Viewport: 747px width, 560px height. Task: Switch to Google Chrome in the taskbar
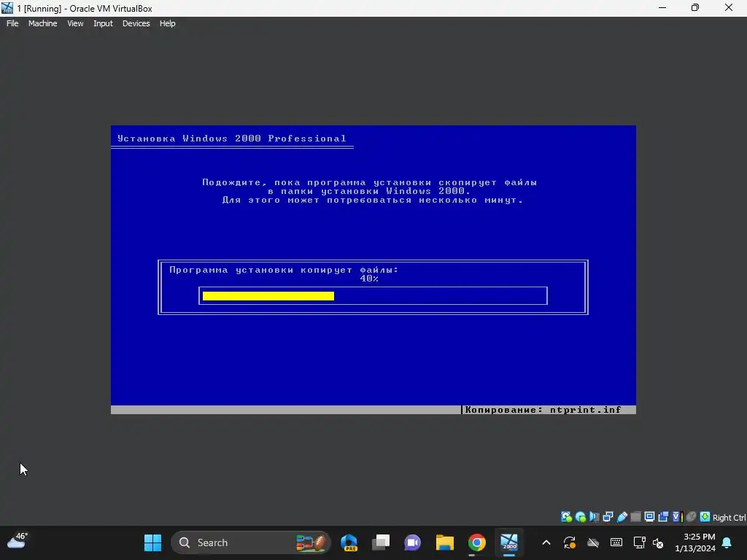tap(476, 542)
